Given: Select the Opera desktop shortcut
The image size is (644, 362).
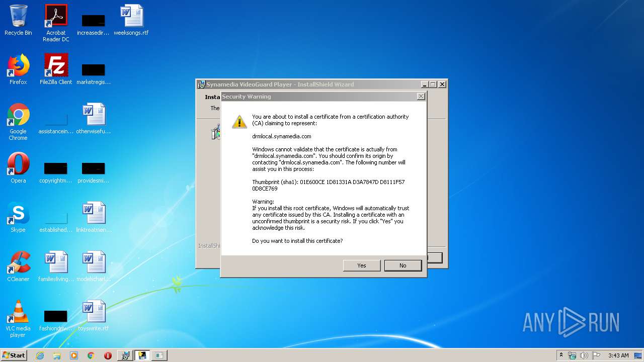Looking at the screenshot, I should point(18,168).
